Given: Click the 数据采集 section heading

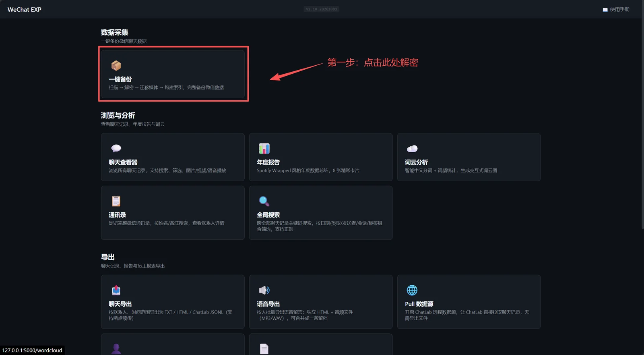Looking at the screenshot, I should [115, 32].
